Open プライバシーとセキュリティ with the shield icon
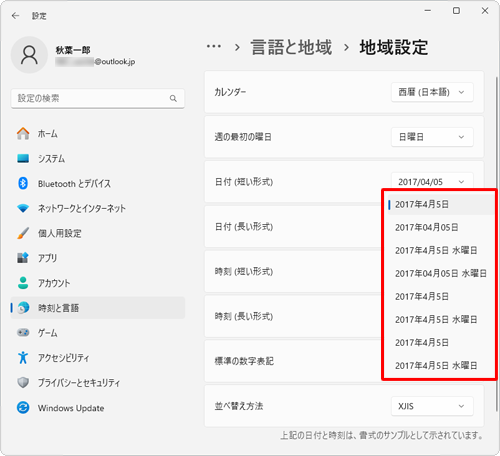 click(x=98, y=383)
